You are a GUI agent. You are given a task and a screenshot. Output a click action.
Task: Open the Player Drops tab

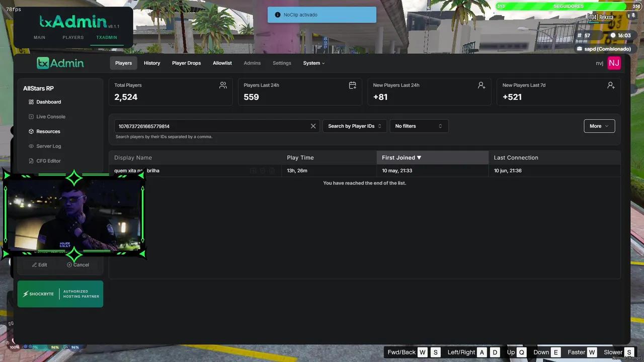point(186,63)
